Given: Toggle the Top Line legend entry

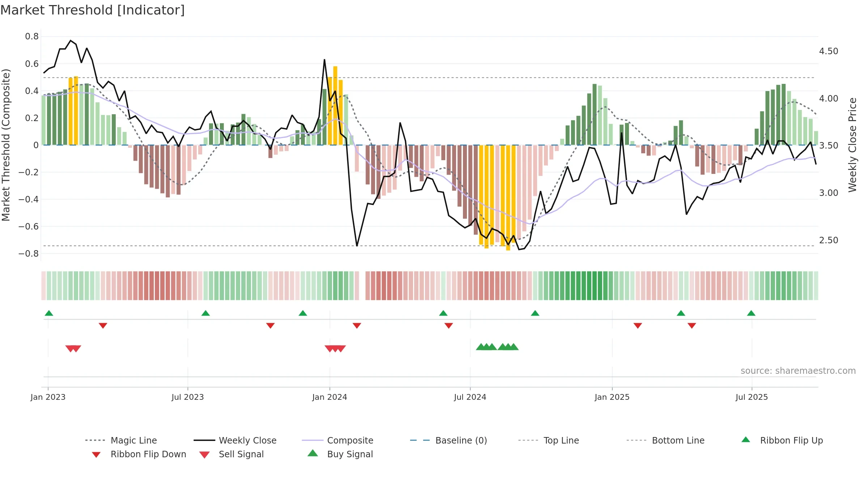Looking at the screenshot, I should [549, 440].
